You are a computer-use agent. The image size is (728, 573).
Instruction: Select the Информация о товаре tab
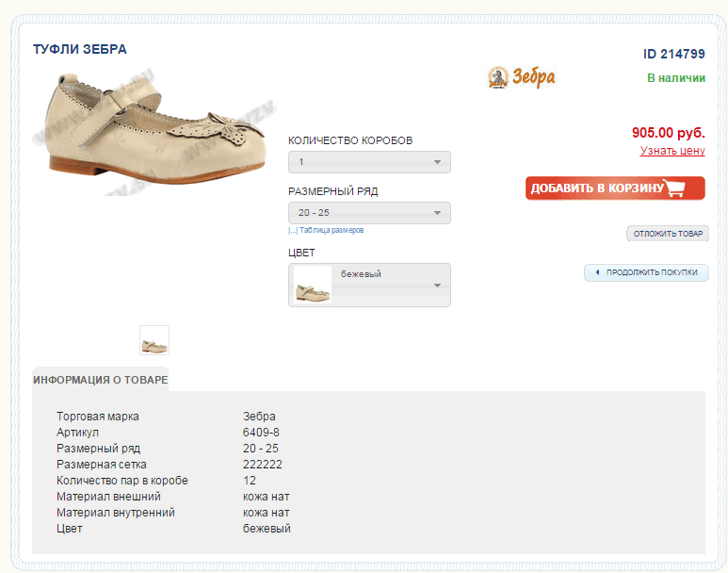click(101, 380)
